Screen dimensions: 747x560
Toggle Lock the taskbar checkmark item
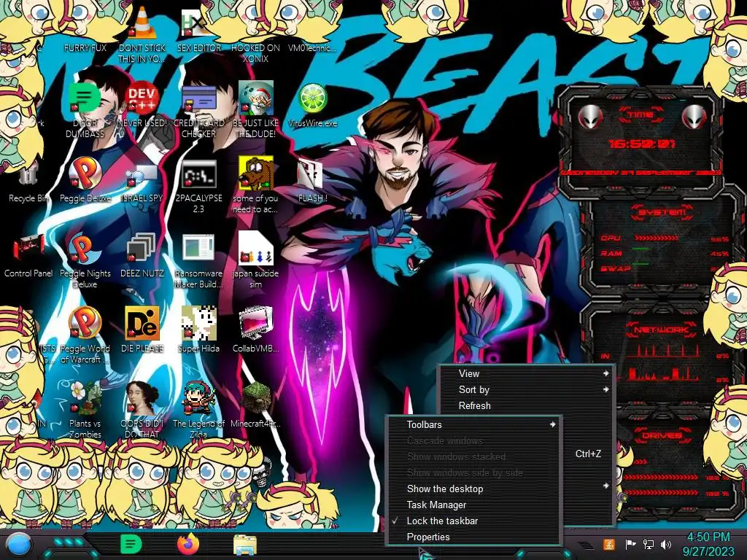[x=473, y=521]
